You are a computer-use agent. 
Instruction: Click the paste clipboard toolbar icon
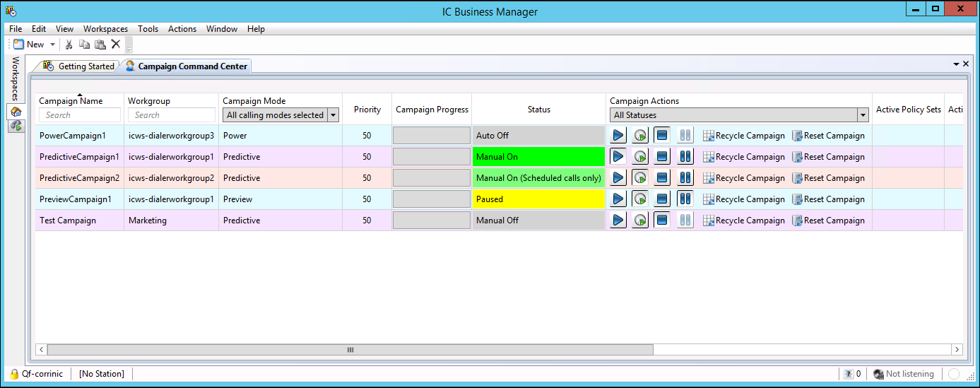(x=100, y=45)
